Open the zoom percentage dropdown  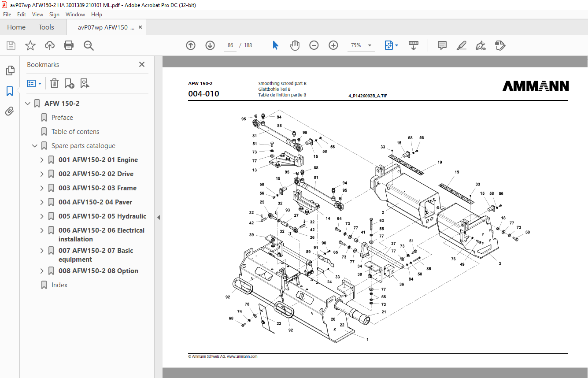coord(370,45)
